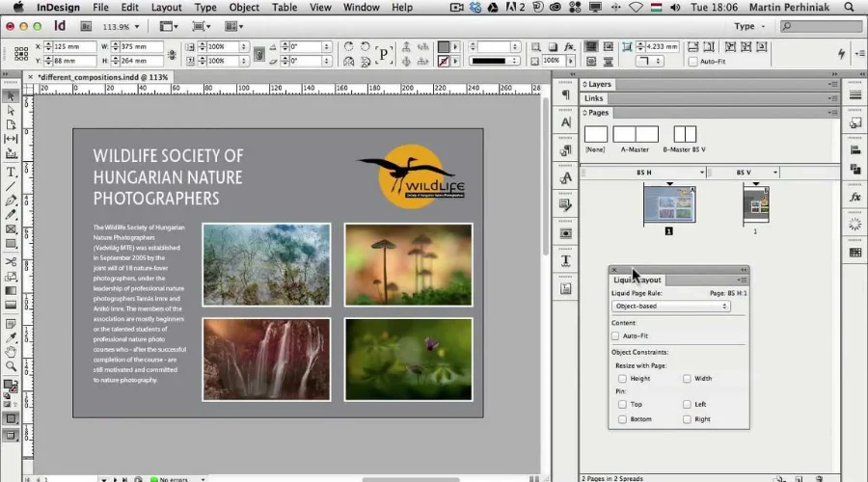Click the W width field 375 mm
This screenshot has height=482, width=868.
(141, 46)
